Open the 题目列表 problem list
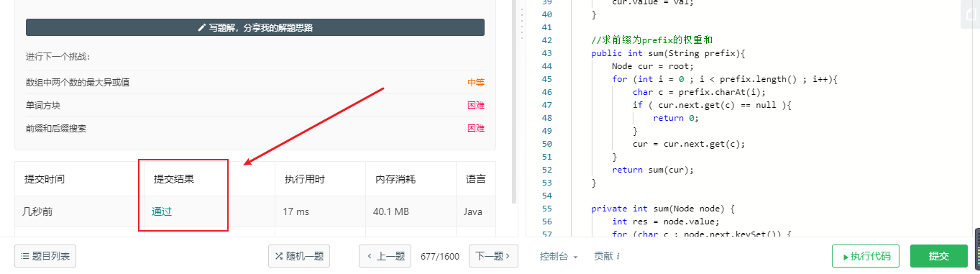Screen dimensions: 980x274 click(x=45, y=256)
